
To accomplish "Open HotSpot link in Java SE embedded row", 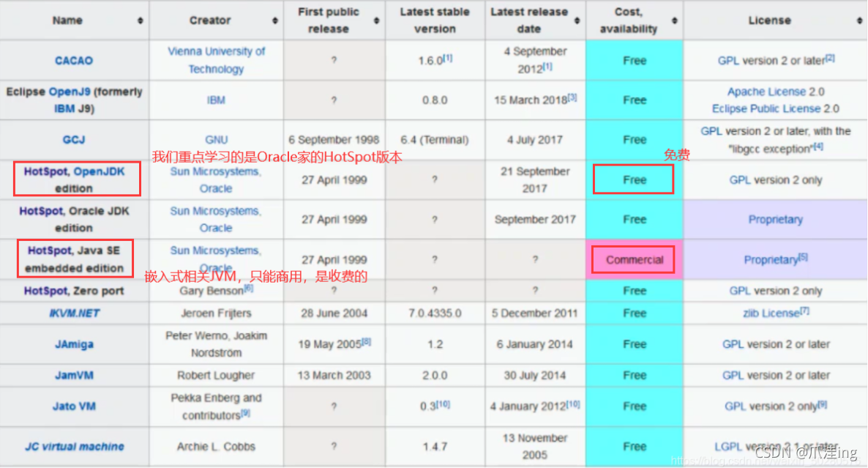I will coord(50,250).
